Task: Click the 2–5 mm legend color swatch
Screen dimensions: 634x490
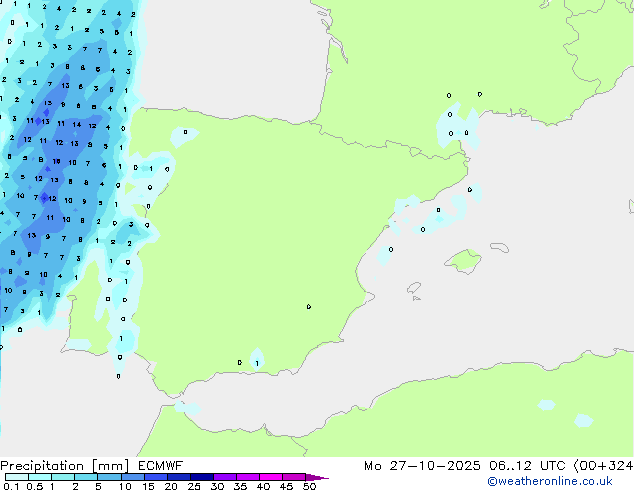Action: click(x=86, y=477)
